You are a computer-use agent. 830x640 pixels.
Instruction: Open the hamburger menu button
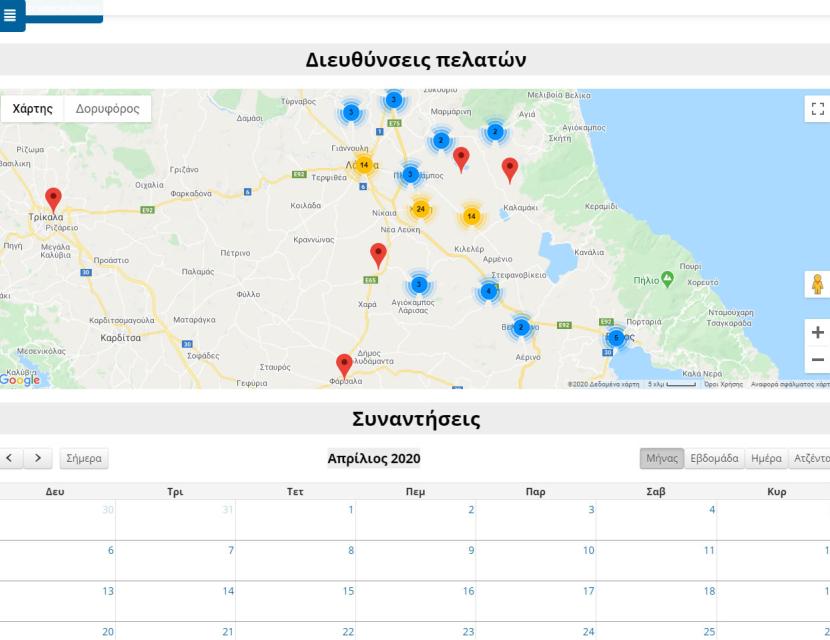pyautogui.click(x=11, y=15)
